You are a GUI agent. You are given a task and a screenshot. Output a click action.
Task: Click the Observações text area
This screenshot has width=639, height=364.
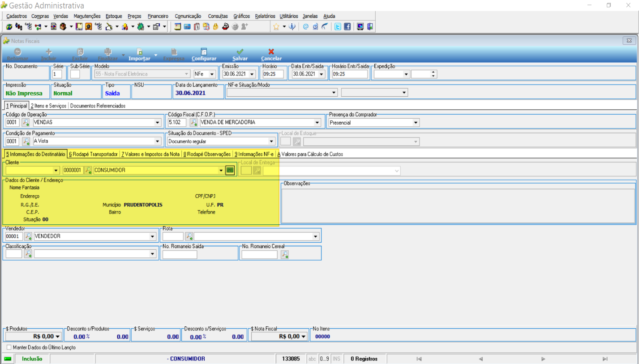tap(458, 205)
